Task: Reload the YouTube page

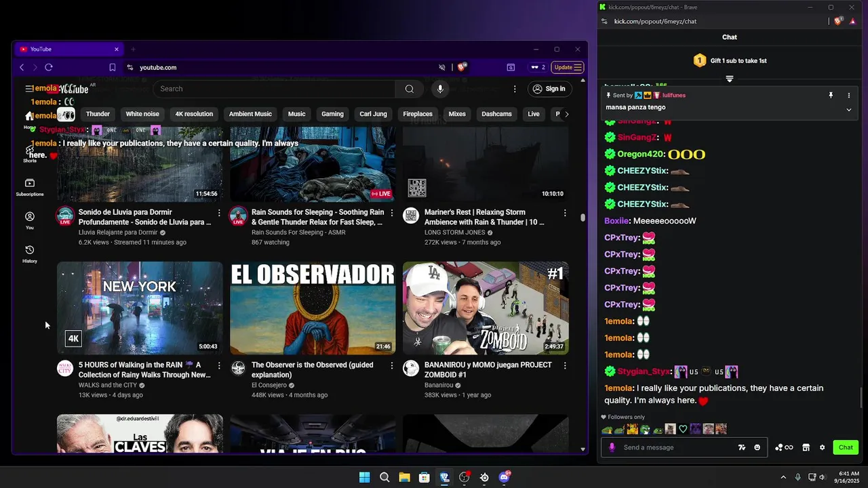Action: (49, 67)
